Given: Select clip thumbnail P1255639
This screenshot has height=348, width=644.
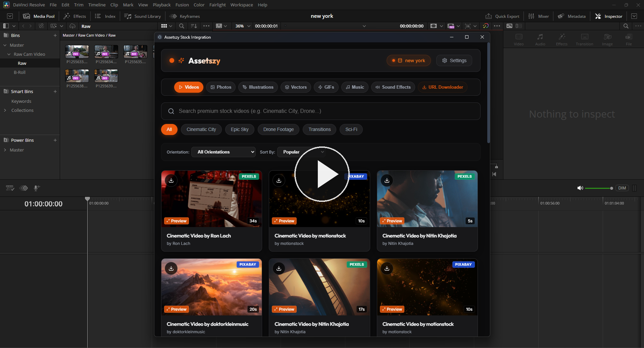Looking at the screenshot, I should click(x=106, y=76).
